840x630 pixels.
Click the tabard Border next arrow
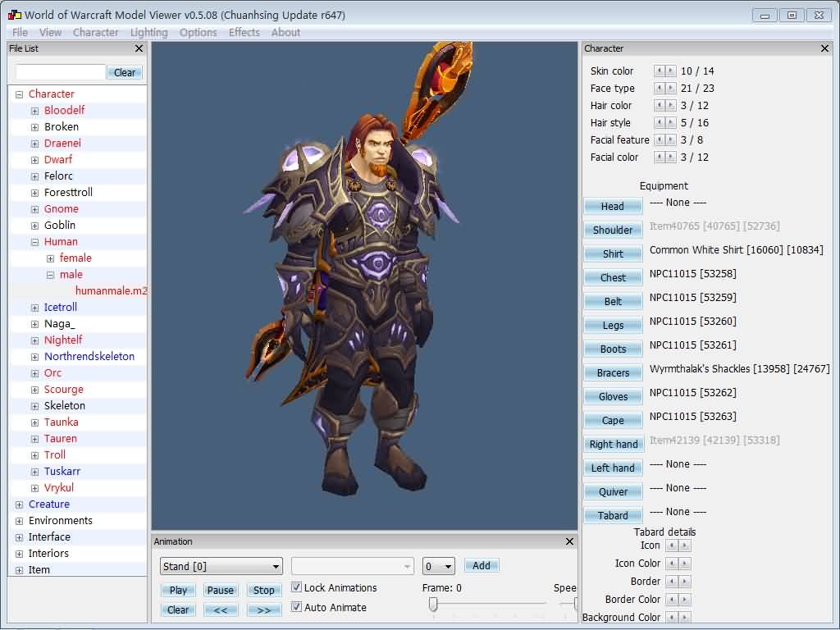pyautogui.click(x=685, y=582)
